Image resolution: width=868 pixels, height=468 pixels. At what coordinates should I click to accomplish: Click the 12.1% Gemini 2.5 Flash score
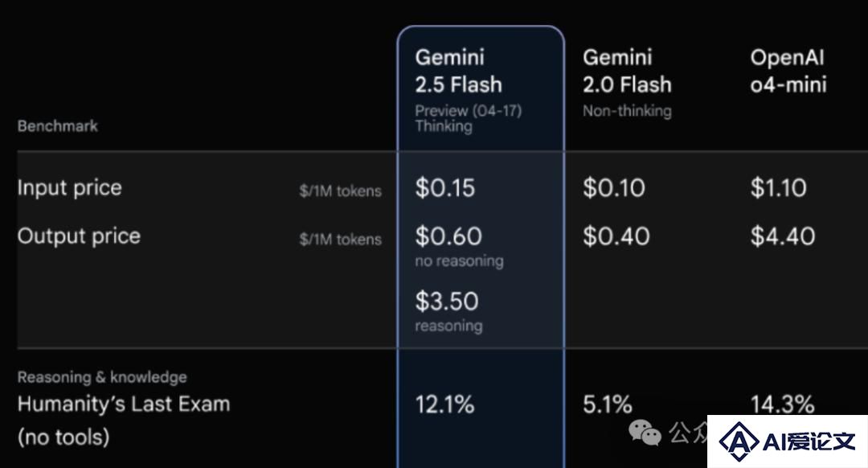[x=444, y=404]
